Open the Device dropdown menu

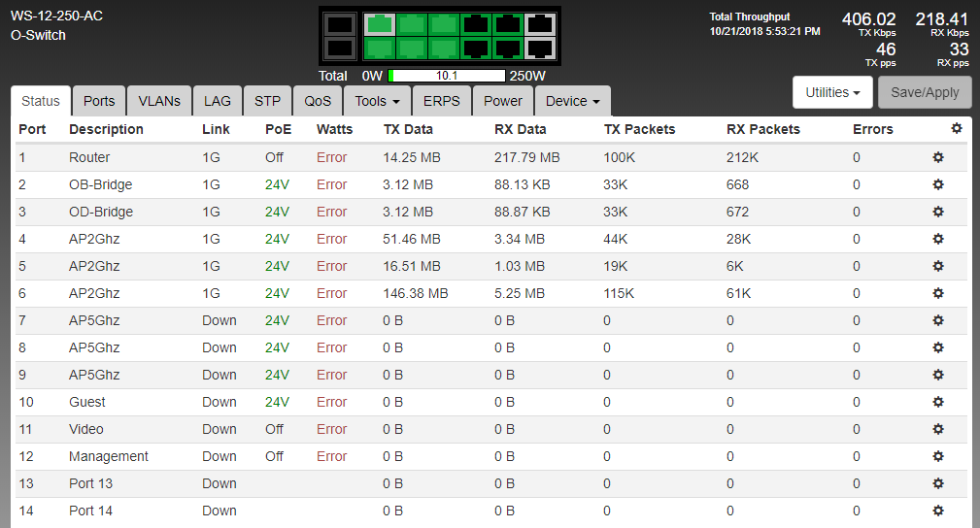coord(572,101)
